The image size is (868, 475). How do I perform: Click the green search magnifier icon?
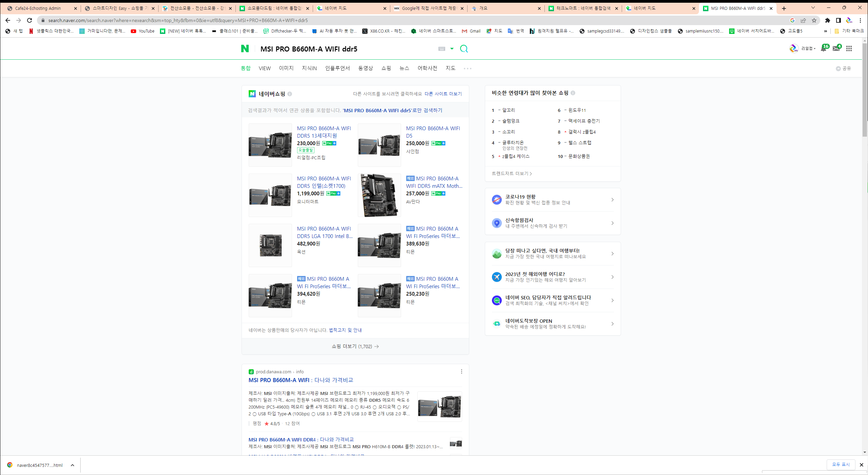pos(464,49)
